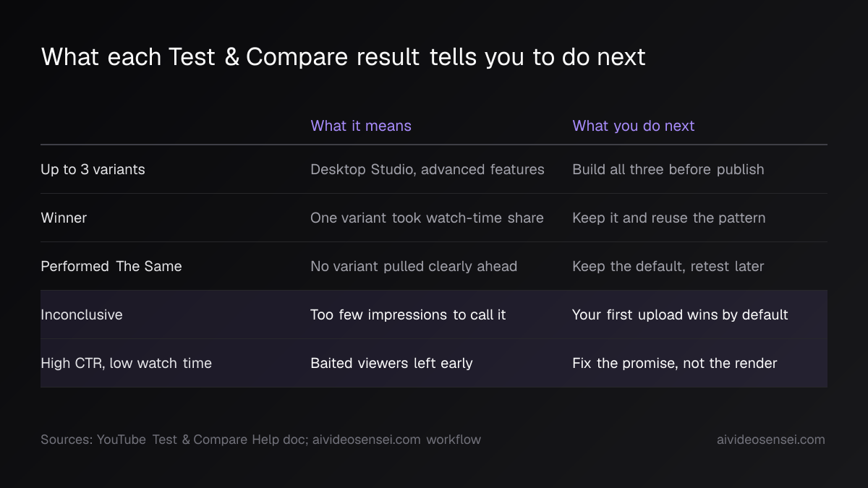Click 'Baited viewers left early' cell
Screen dimensions: 868x488
391,363
